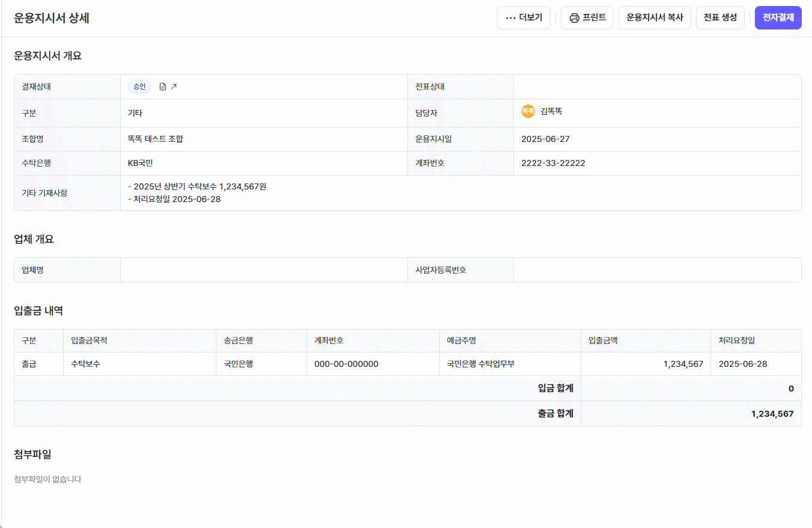Viewport: 812px width, 528px height.
Task: Click the printer icon to print
Action: click(x=575, y=18)
